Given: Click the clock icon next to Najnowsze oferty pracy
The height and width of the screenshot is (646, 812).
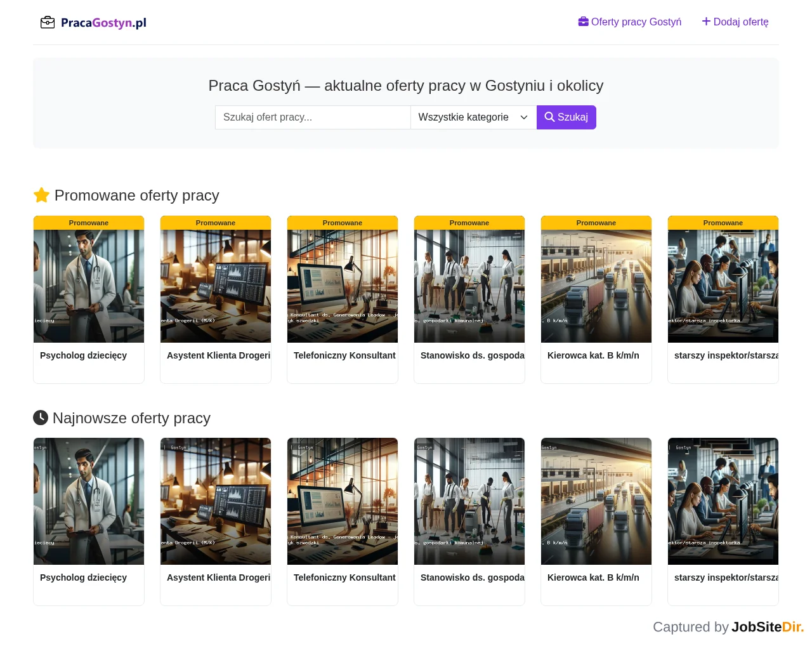Looking at the screenshot, I should point(41,418).
